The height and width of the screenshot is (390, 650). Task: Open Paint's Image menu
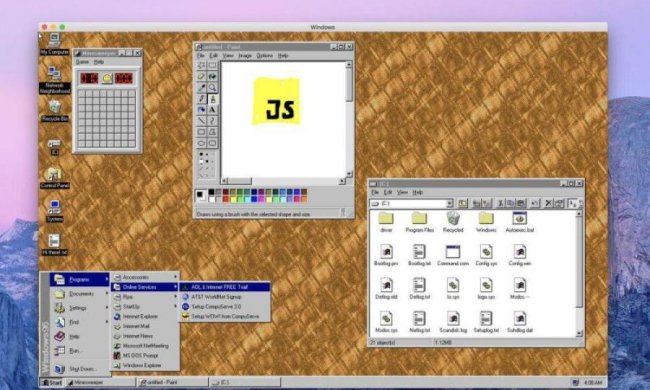[245, 56]
